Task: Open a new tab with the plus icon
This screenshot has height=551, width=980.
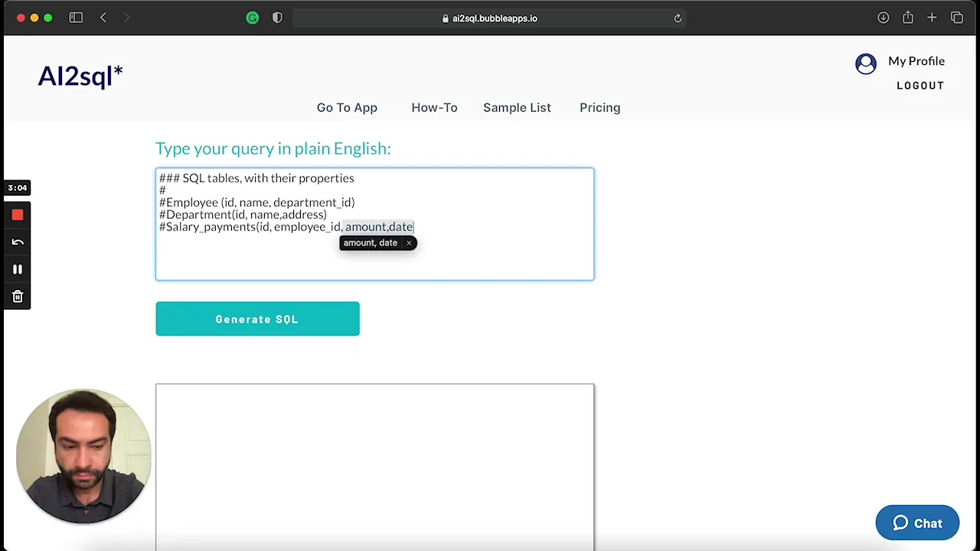Action: tap(932, 18)
